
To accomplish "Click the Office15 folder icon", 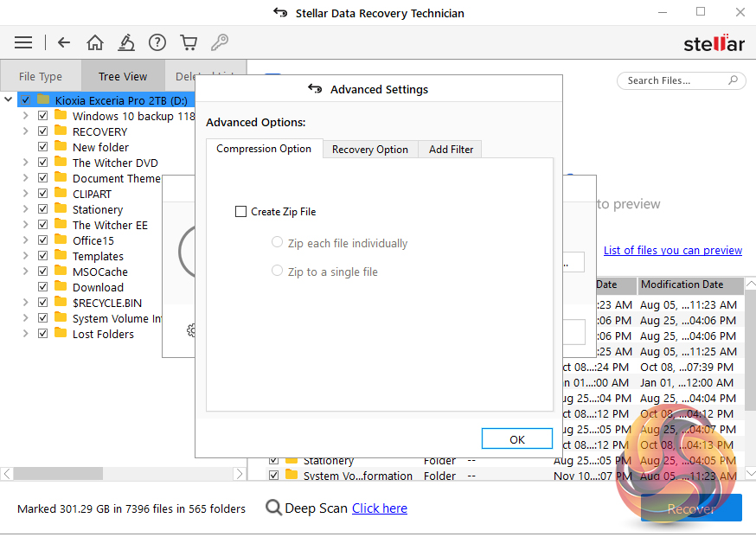I will coord(61,240).
